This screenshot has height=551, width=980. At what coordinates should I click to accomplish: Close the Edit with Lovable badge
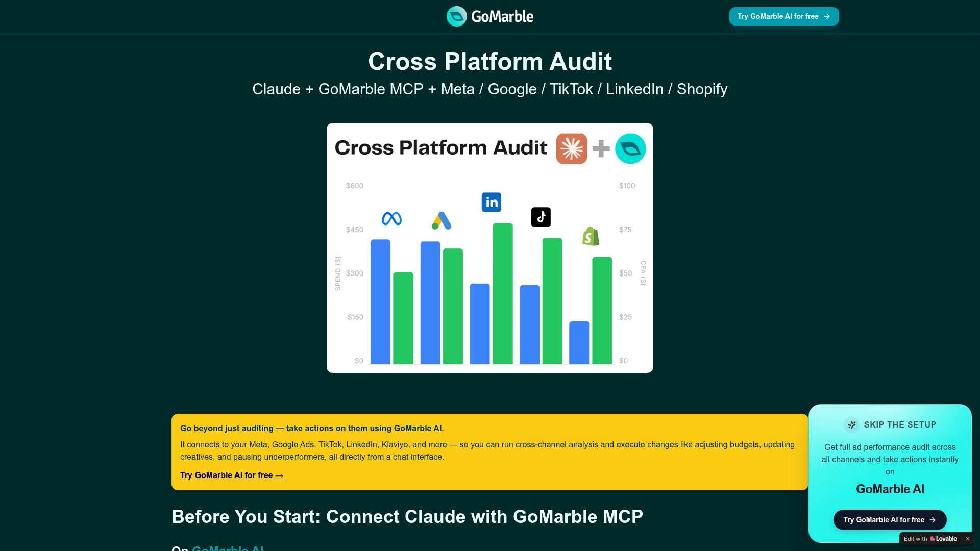tap(967, 539)
